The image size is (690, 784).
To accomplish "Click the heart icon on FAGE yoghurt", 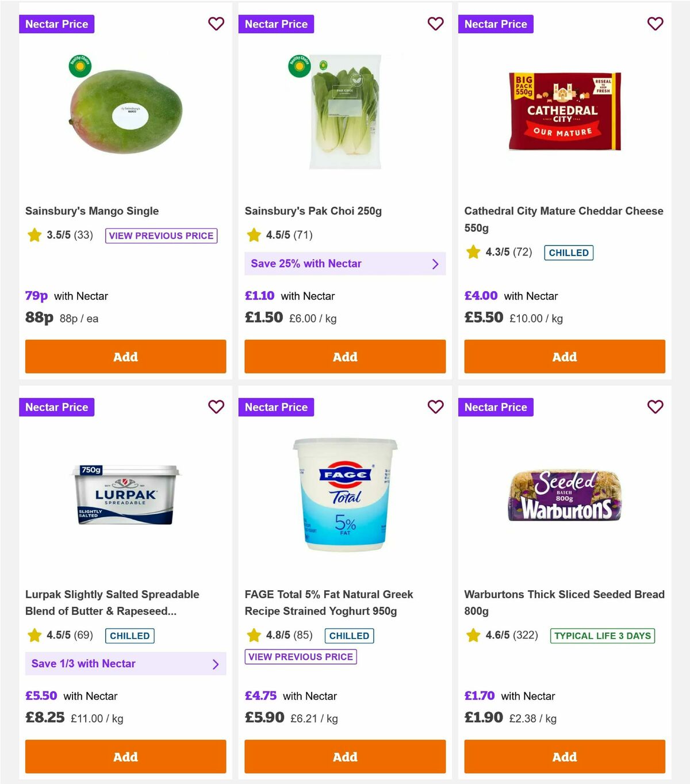I will (x=435, y=407).
